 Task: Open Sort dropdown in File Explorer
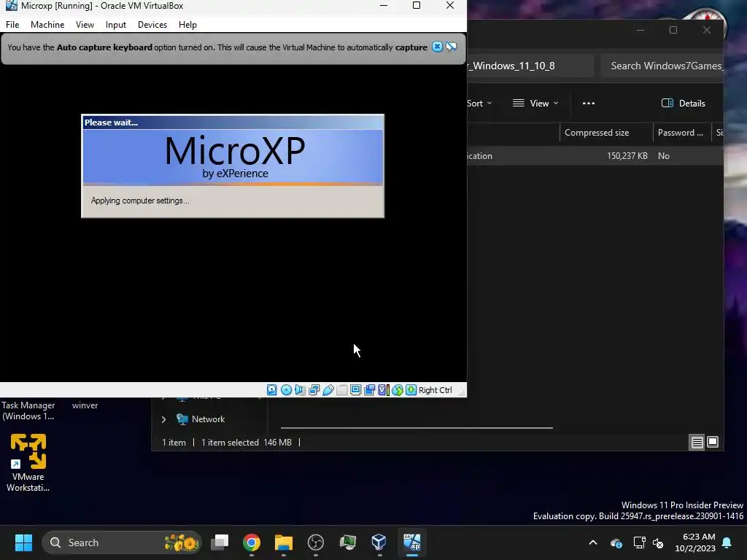pyautogui.click(x=479, y=104)
